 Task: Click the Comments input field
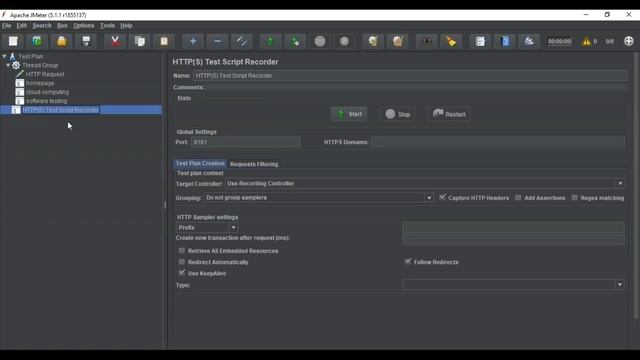tap(416, 87)
